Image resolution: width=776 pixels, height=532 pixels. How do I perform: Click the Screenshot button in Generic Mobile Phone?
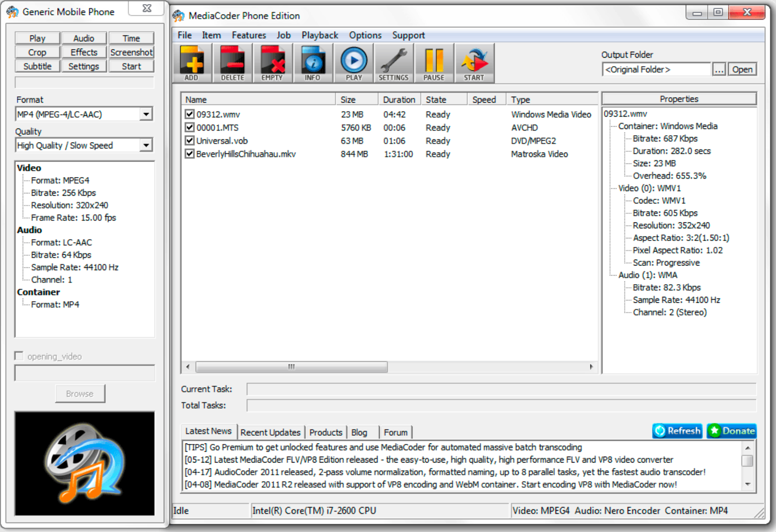coord(131,52)
